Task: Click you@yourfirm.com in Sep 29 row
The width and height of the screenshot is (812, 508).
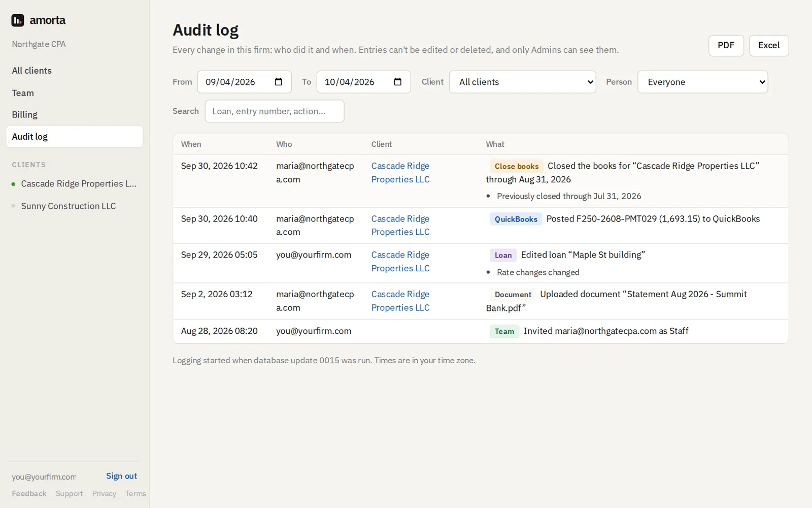Action: [314, 255]
